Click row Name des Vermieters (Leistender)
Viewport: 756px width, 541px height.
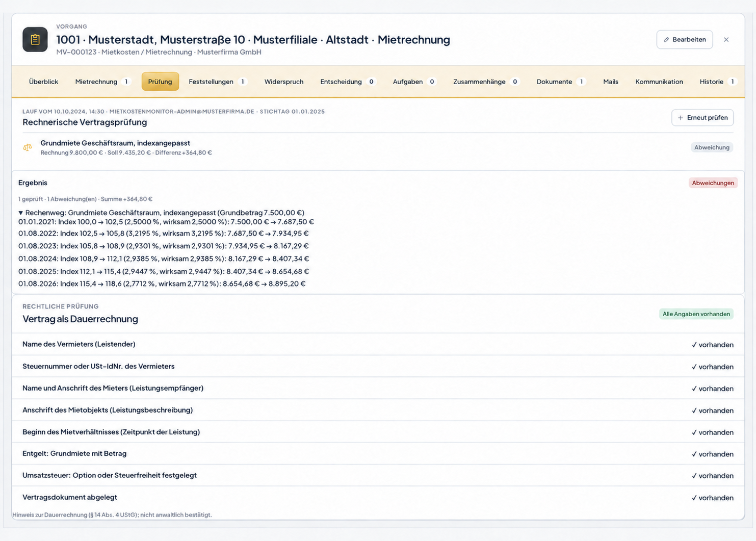(x=378, y=345)
